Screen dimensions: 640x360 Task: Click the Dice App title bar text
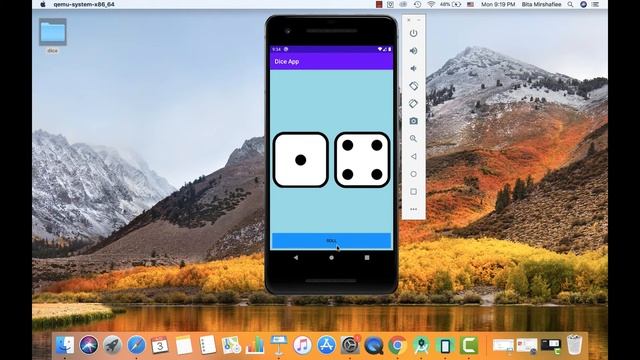point(287,62)
